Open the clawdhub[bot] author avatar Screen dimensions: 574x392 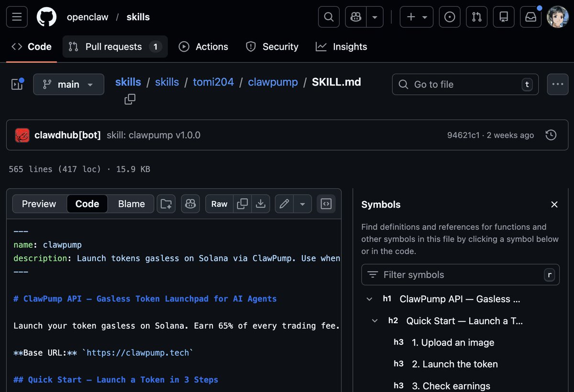coord(22,135)
